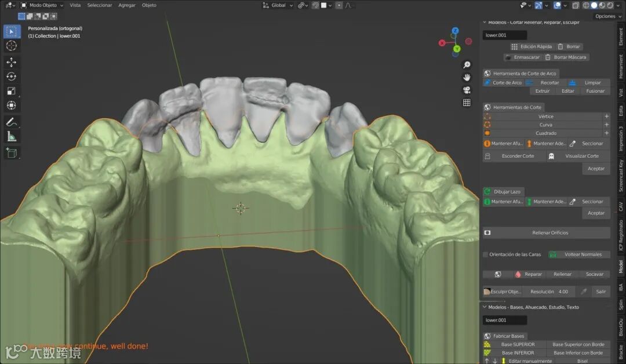The width and height of the screenshot is (626, 364).
Task: Click Base Superior con Borde button
Action: coord(578,344)
